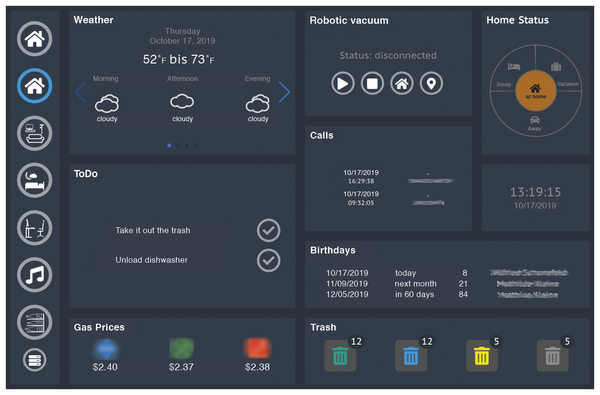Select third weather page dot
600x395 pixels.
[187, 145]
